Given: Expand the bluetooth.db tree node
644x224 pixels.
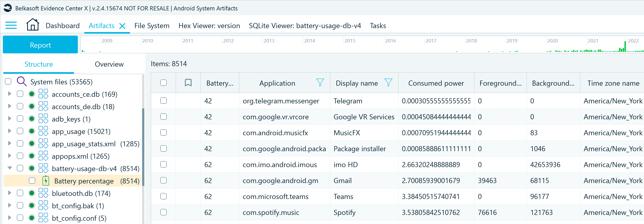Looking at the screenshot, I should 10,193.
